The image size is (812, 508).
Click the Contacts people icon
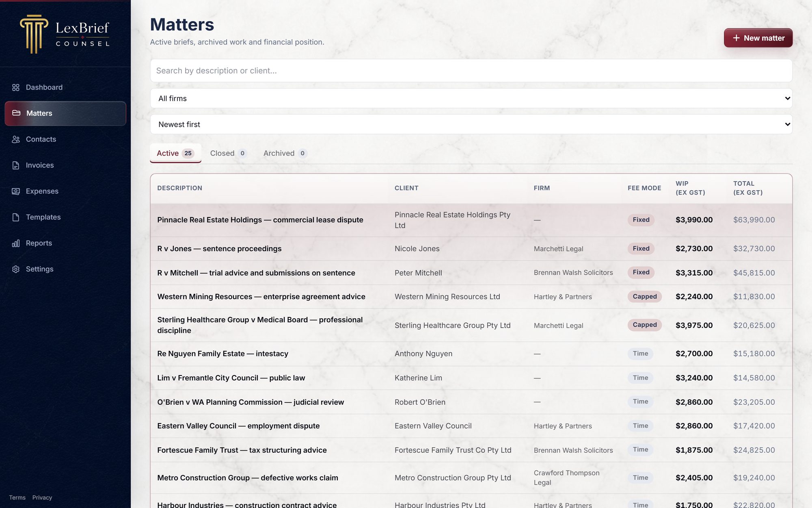pyautogui.click(x=16, y=139)
